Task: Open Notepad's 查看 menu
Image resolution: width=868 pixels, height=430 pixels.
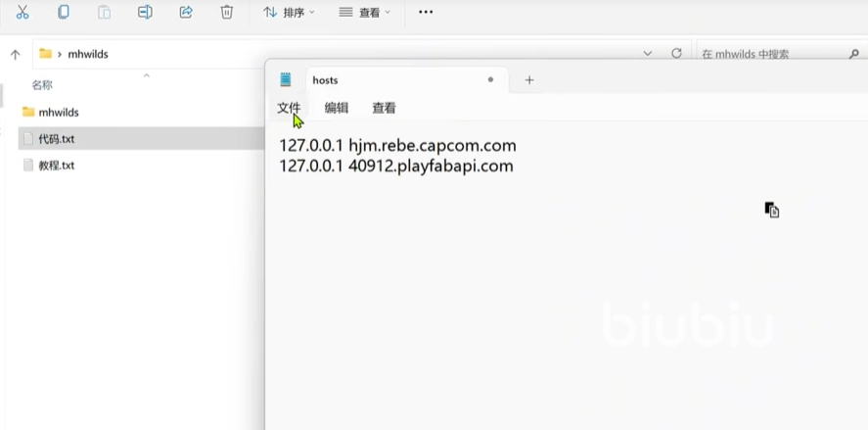Action: (x=384, y=108)
